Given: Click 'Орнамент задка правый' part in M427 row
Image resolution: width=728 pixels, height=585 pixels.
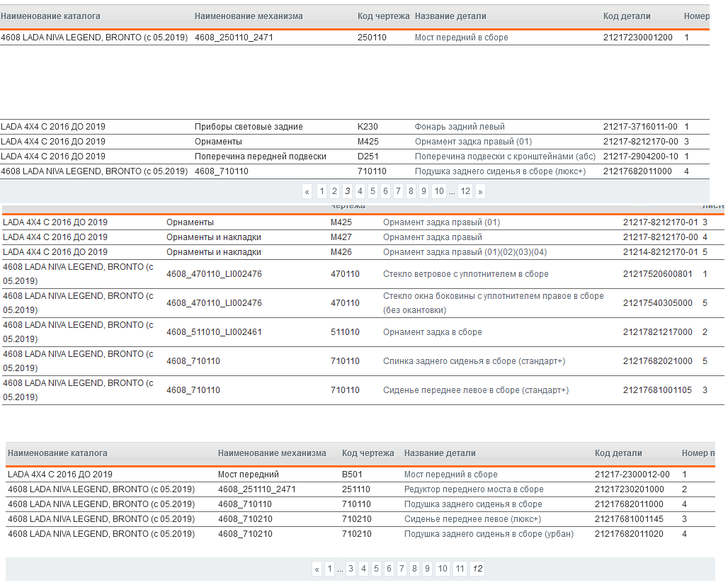Looking at the screenshot, I should [433, 237].
